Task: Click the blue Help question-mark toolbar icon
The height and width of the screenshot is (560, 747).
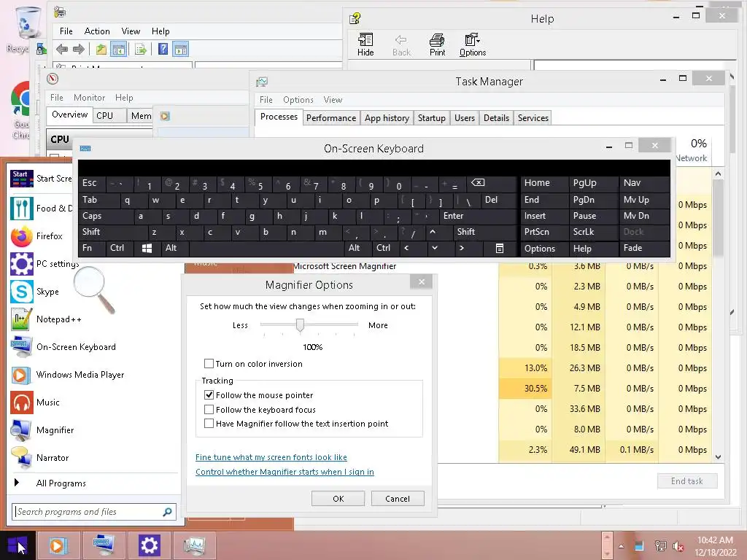Action: tap(163, 49)
